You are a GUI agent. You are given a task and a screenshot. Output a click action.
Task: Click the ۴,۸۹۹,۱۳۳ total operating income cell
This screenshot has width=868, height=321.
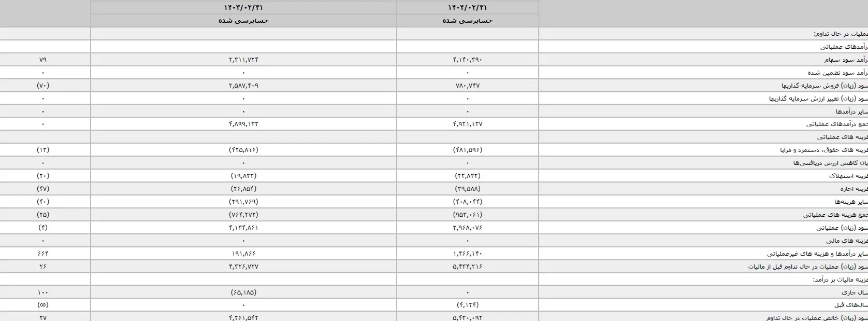(243, 124)
